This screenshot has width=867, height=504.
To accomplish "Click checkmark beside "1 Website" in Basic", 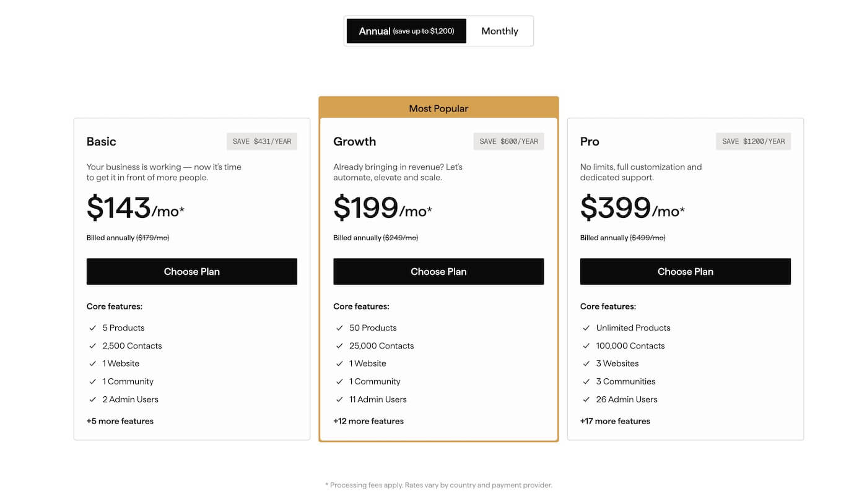I will tap(92, 363).
